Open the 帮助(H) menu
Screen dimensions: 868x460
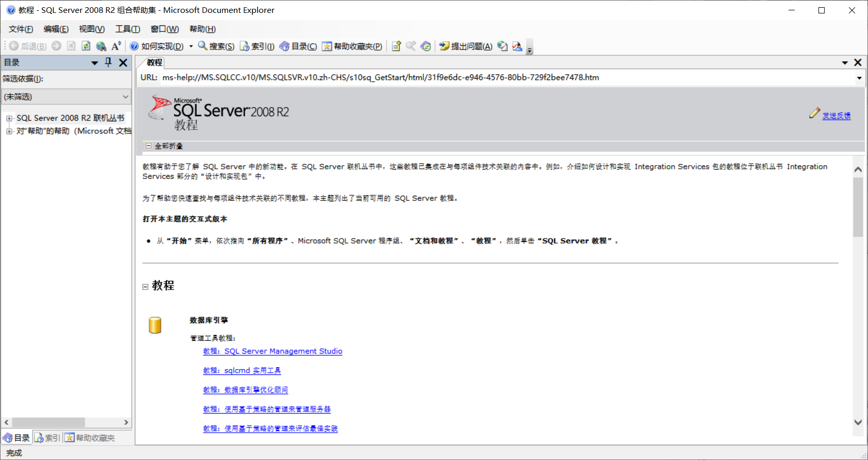point(202,29)
